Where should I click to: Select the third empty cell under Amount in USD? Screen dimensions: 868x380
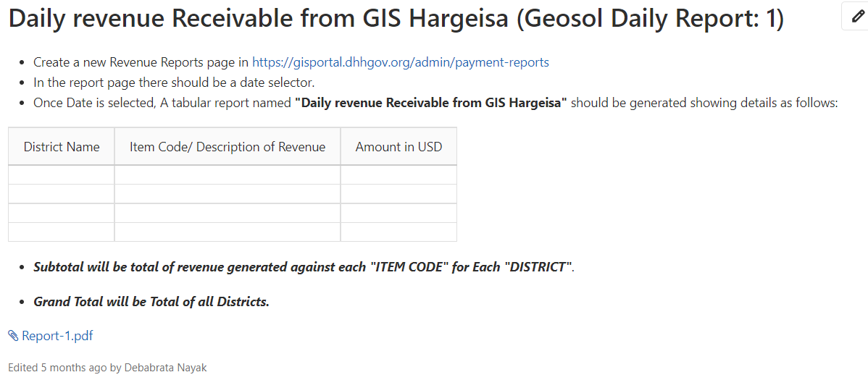(398, 213)
